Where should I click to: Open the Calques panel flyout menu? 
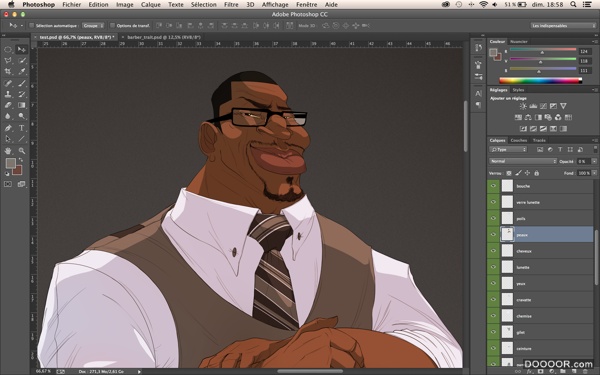click(x=595, y=140)
